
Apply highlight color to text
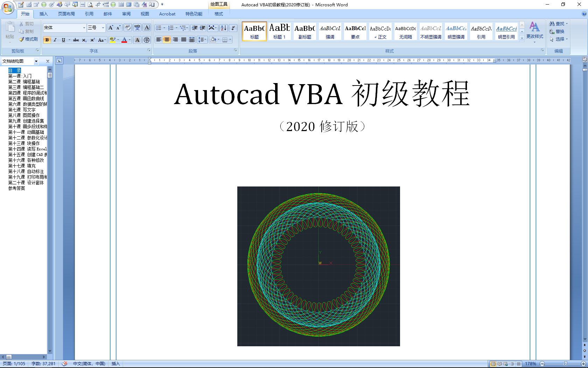tap(112, 40)
